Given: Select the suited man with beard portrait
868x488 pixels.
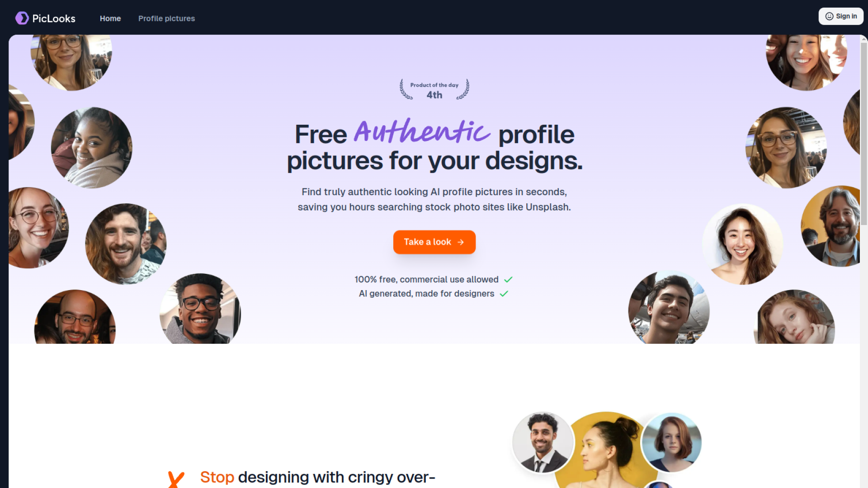Looking at the screenshot, I should point(543,442).
